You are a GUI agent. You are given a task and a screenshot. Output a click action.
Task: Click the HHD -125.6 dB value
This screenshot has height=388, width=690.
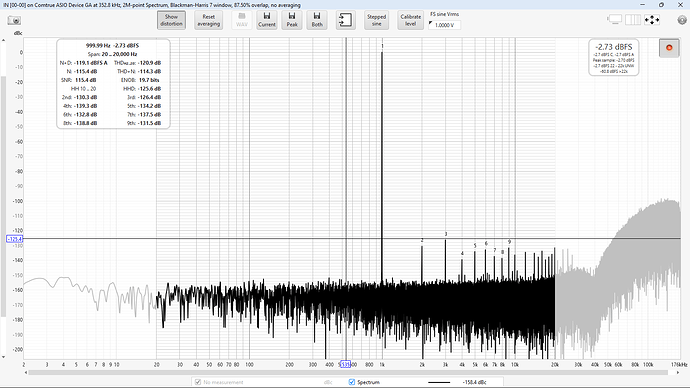(x=149, y=88)
